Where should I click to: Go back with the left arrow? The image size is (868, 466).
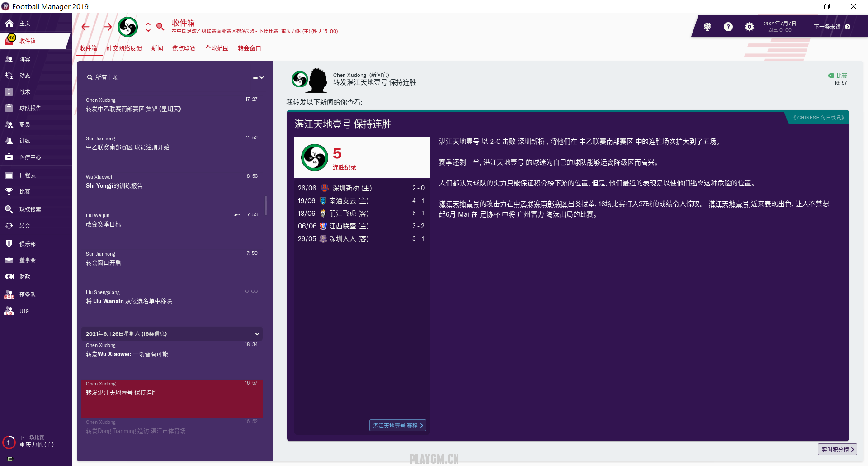(85, 27)
